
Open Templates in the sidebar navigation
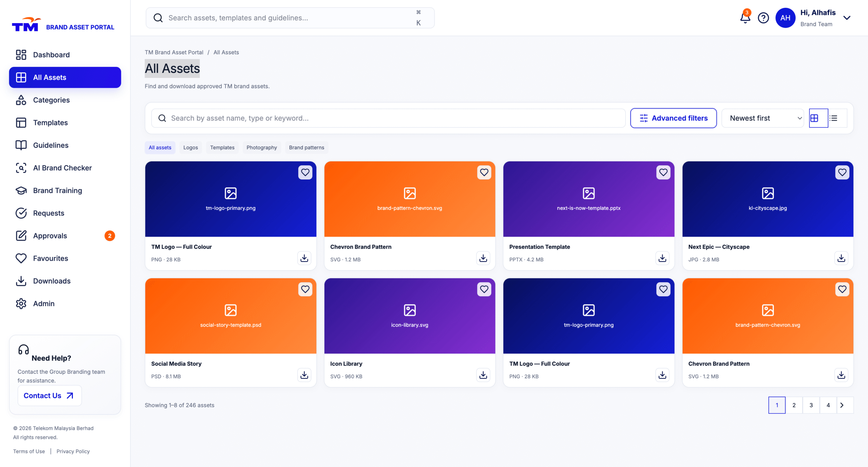65,123
